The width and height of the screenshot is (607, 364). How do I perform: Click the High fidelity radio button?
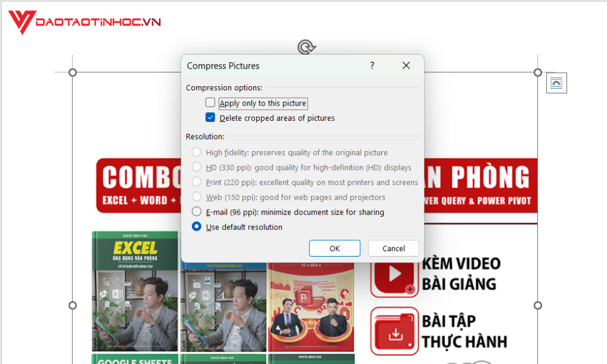[197, 152]
